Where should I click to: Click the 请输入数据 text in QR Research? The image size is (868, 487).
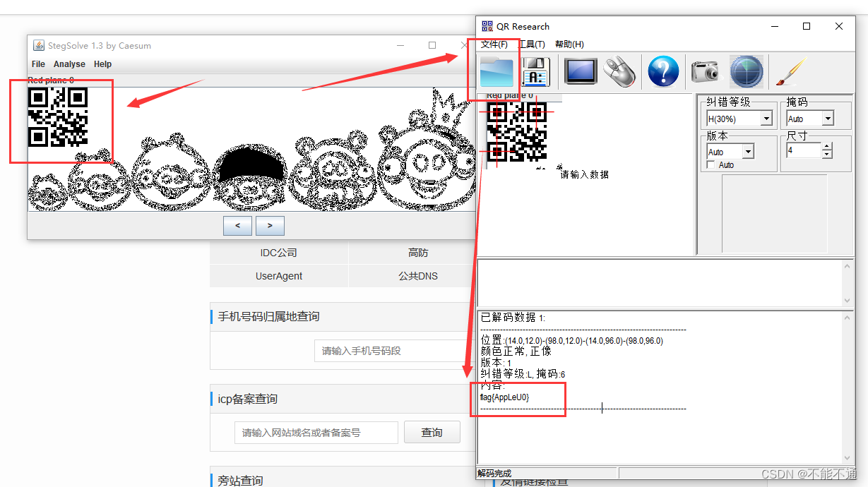pyautogui.click(x=584, y=174)
